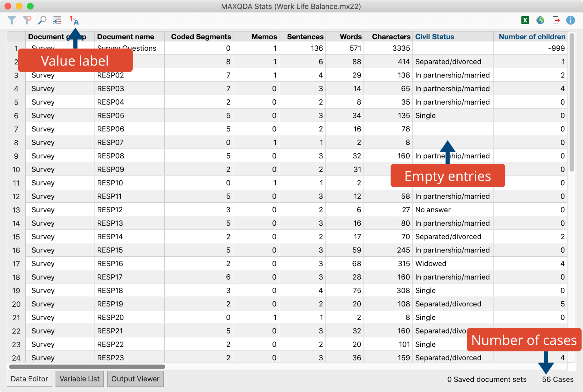Click the Single cell in RESP05 row
The width and height of the screenshot is (583, 392).
(x=453, y=116)
